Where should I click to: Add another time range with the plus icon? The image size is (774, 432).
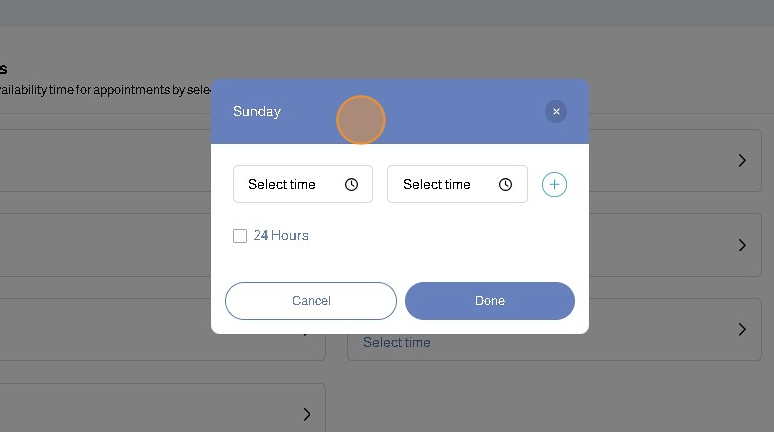[554, 184]
